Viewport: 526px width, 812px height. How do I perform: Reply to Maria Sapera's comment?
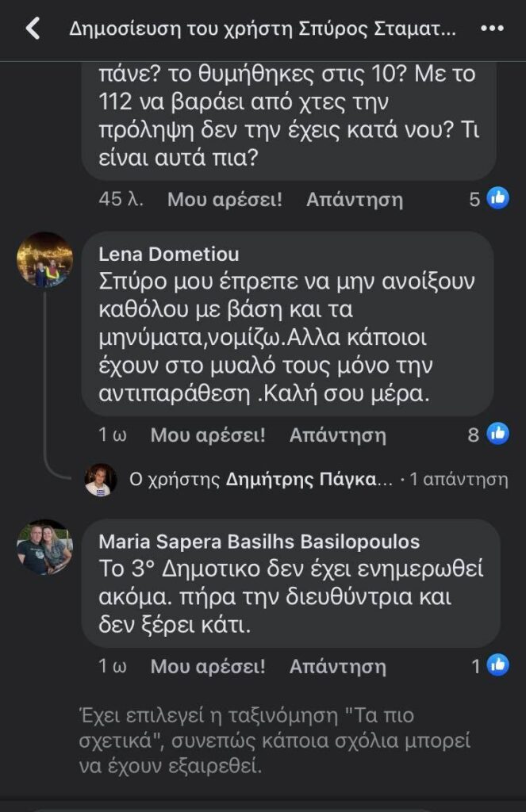click(x=338, y=666)
